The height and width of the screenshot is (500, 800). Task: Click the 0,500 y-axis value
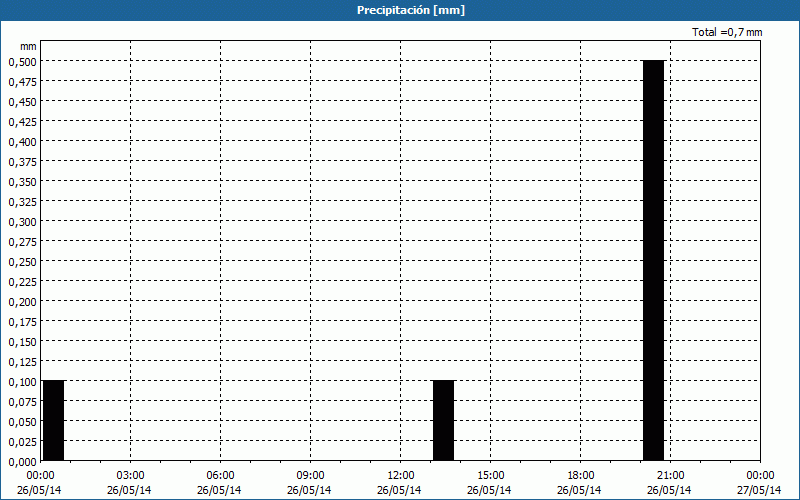coord(22,61)
